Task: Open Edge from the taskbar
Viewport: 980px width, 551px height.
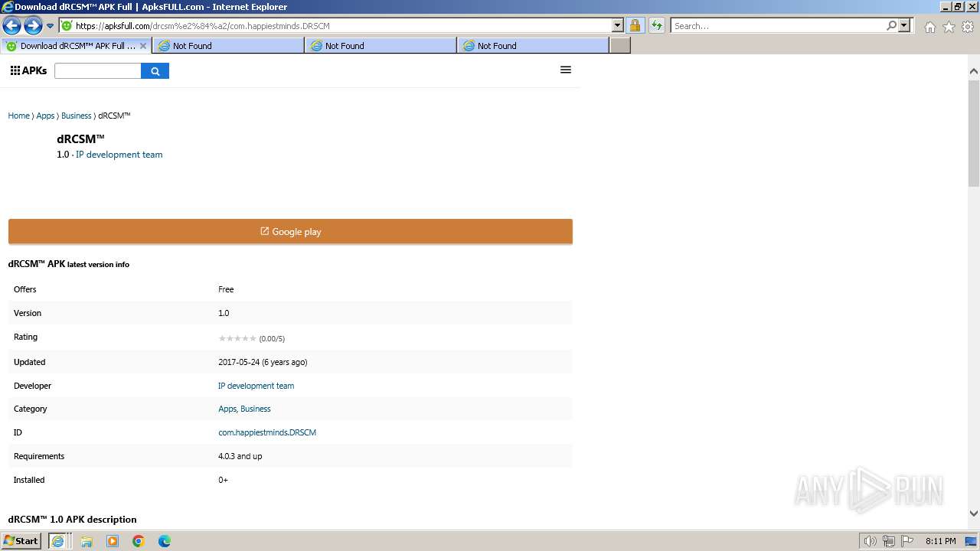Action: (165, 541)
